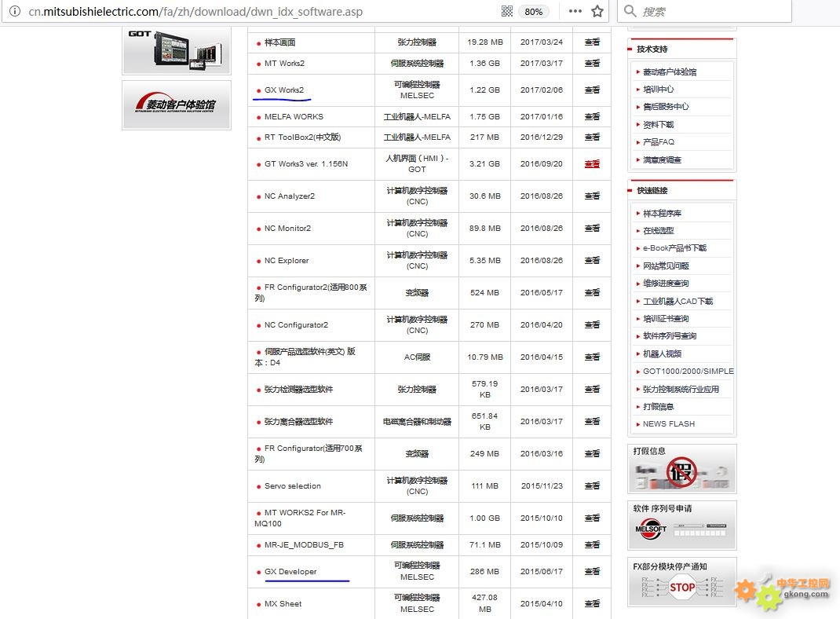Open the NC Analyzer2 link

pyautogui.click(x=289, y=196)
